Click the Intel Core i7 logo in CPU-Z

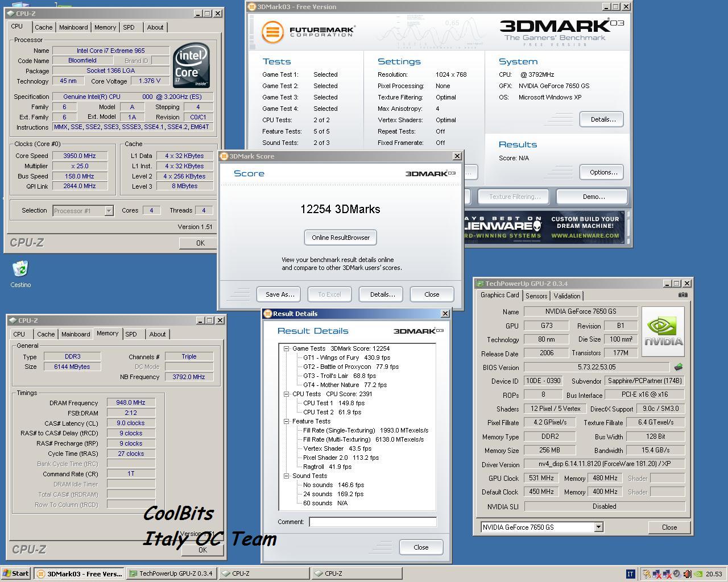tap(191, 65)
